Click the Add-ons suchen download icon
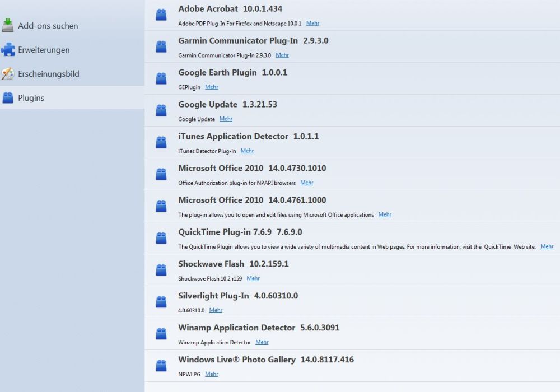This screenshot has height=392, width=560. click(8, 25)
